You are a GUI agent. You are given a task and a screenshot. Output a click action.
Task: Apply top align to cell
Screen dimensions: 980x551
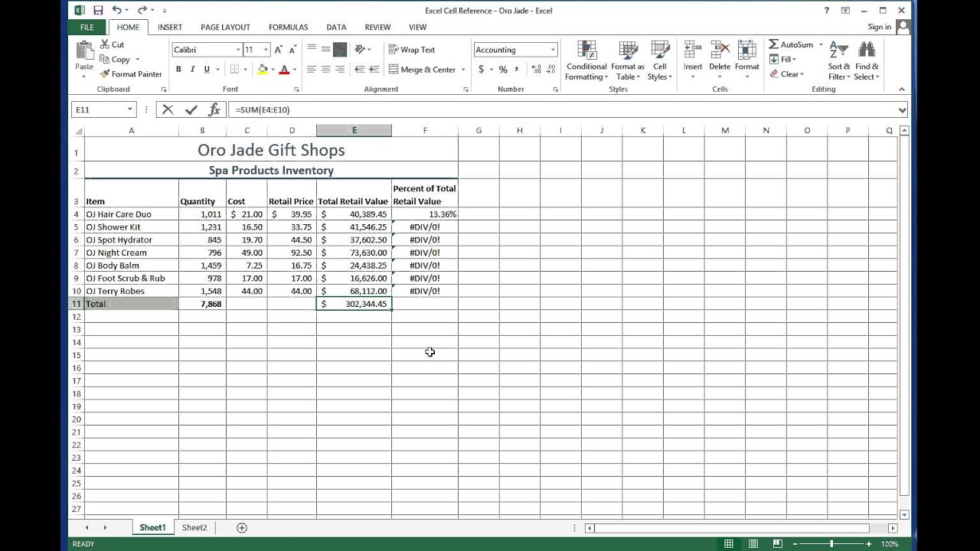click(x=312, y=49)
